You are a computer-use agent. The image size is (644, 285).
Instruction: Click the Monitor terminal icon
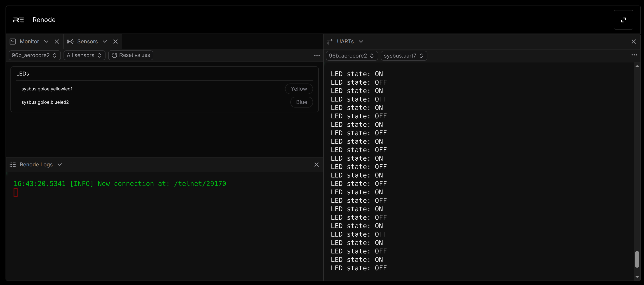(12, 42)
